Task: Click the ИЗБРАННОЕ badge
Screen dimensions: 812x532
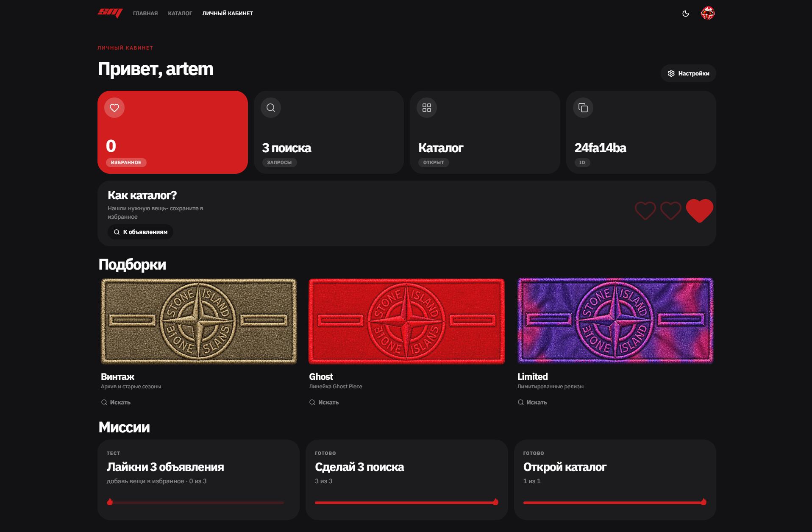Action: tap(126, 162)
